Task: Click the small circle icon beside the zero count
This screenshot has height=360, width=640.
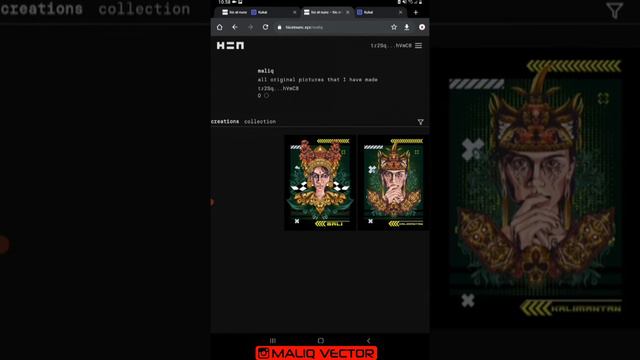Action: point(266,96)
